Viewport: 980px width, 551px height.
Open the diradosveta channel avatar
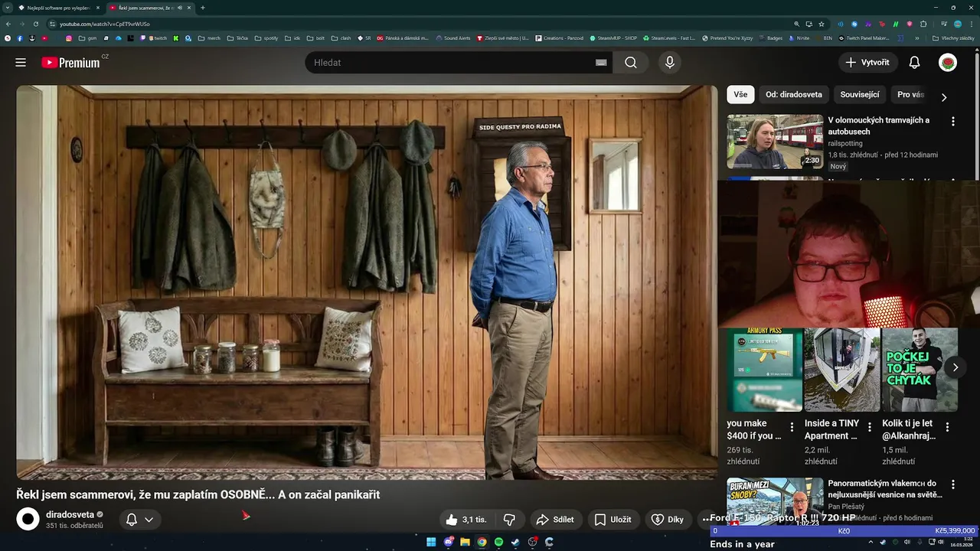pos(28,520)
